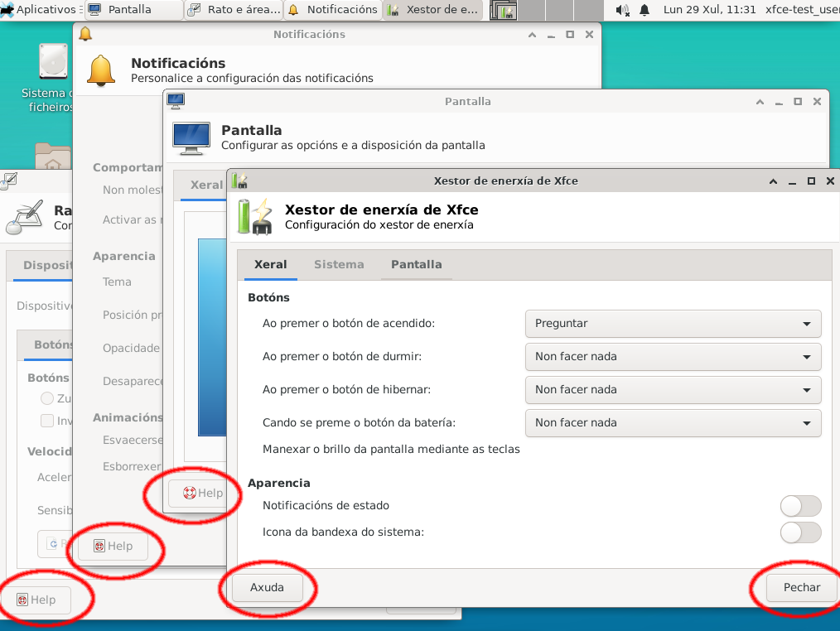Image resolution: width=840 pixels, height=631 pixels.
Task: Click the workspace switcher in the top panel
Action: click(x=504, y=10)
